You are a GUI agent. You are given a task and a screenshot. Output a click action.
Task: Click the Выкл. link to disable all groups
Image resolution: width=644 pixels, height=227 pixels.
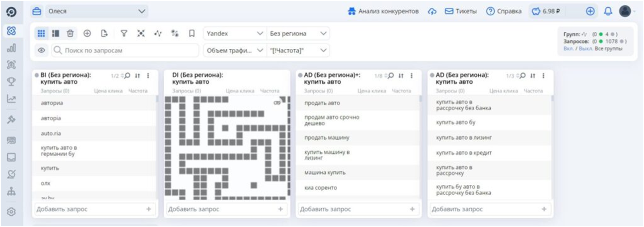(x=586, y=49)
